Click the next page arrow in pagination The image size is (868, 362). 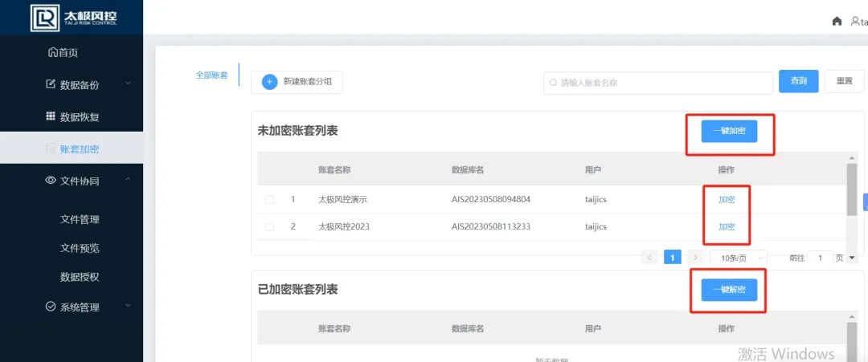pyautogui.click(x=695, y=258)
